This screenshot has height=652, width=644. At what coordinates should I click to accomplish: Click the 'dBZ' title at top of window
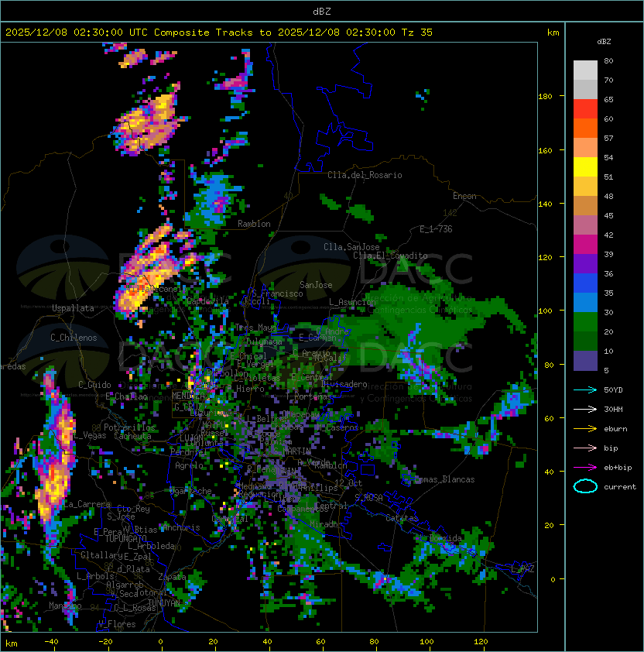point(322,12)
